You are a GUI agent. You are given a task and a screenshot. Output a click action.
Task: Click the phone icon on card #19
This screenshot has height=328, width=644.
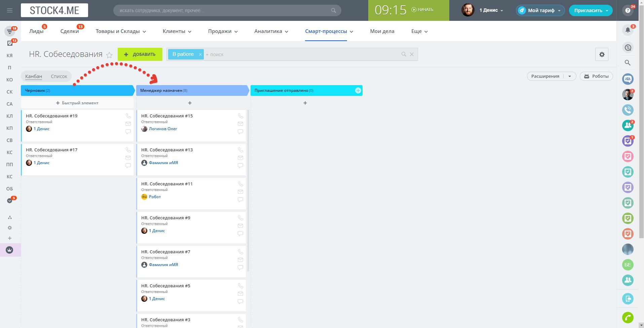(x=128, y=116)
